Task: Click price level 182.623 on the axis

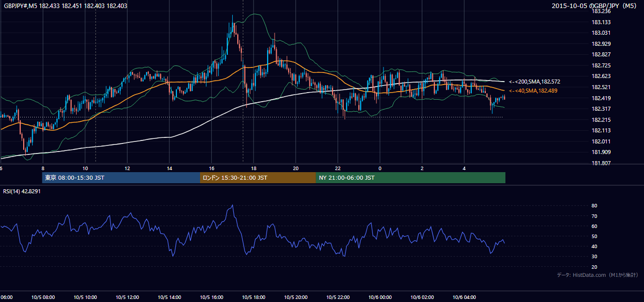Action: 601,77
